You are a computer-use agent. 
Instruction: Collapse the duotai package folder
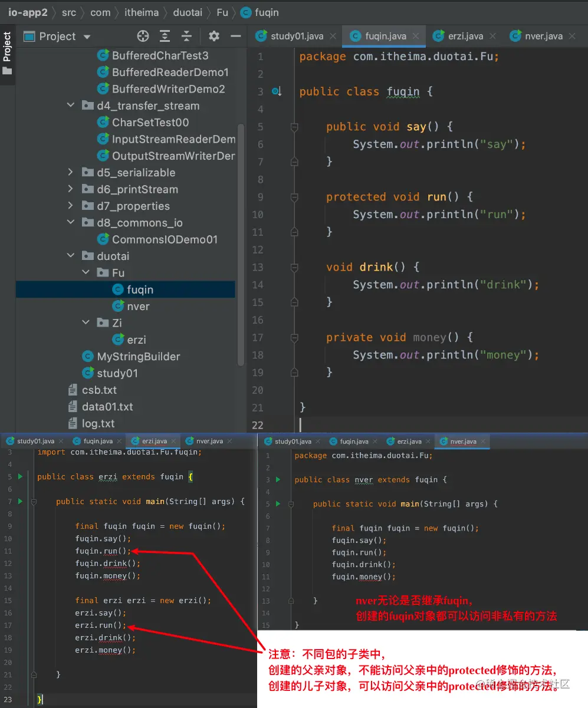tap(71, 256)
